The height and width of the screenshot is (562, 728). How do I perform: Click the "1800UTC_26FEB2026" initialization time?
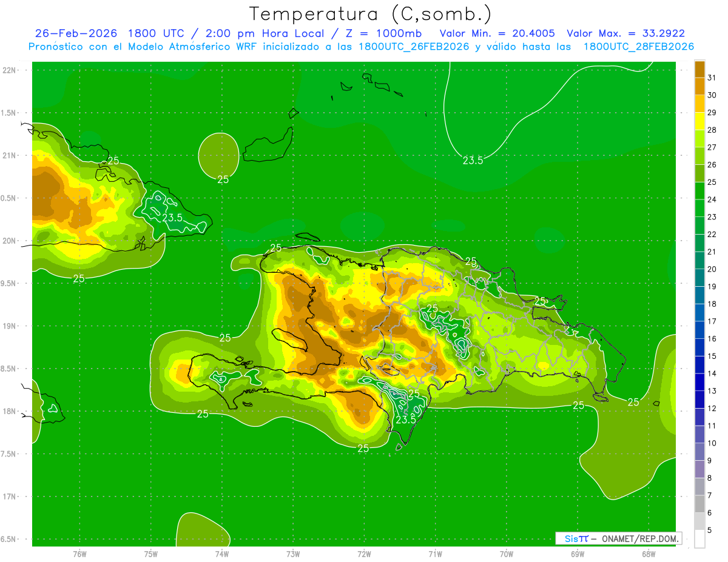[414, 47]
